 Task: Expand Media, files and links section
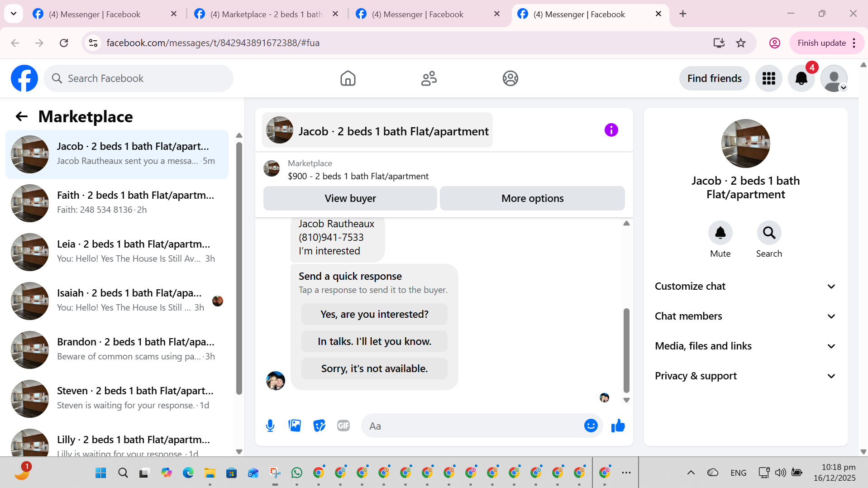click(x=745, y=346)
